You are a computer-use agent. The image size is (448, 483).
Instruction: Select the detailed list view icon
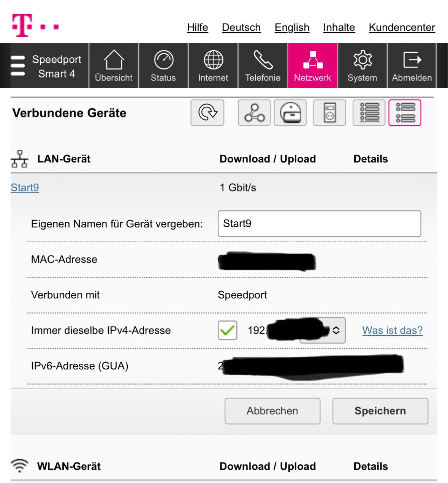(x=405, y=113)
